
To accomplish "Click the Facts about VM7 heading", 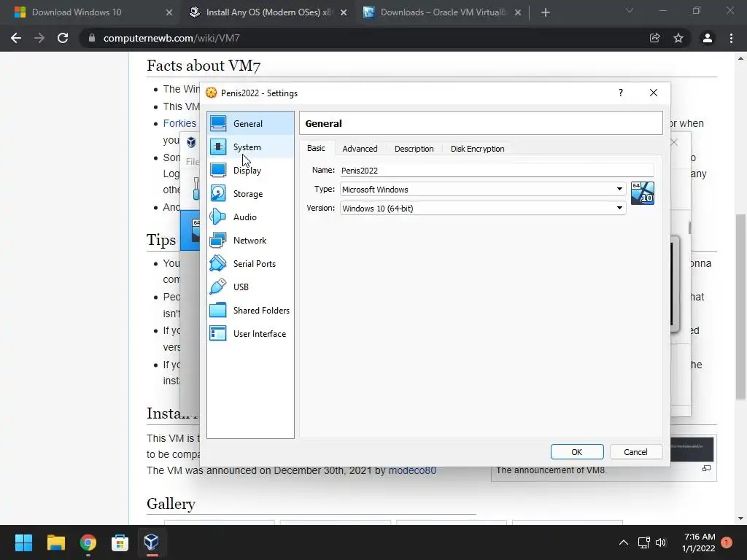I will (204, 65).
